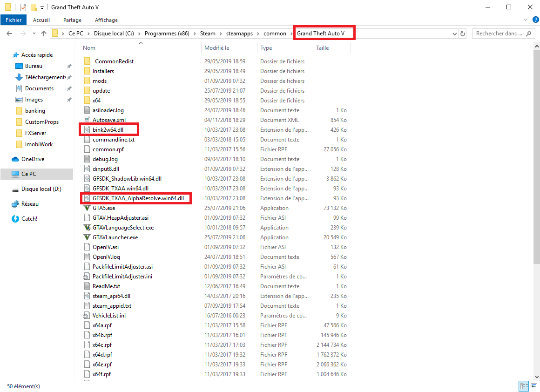This screenshot has width=540, height=392.
Task: Click the refresh button beside address bar
Action: (x=463, y=34)
